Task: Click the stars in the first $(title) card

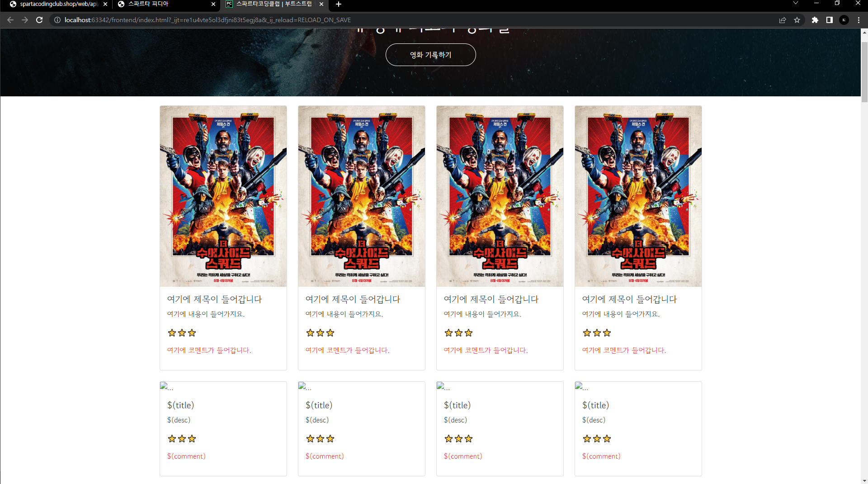Action: [182, 439]
